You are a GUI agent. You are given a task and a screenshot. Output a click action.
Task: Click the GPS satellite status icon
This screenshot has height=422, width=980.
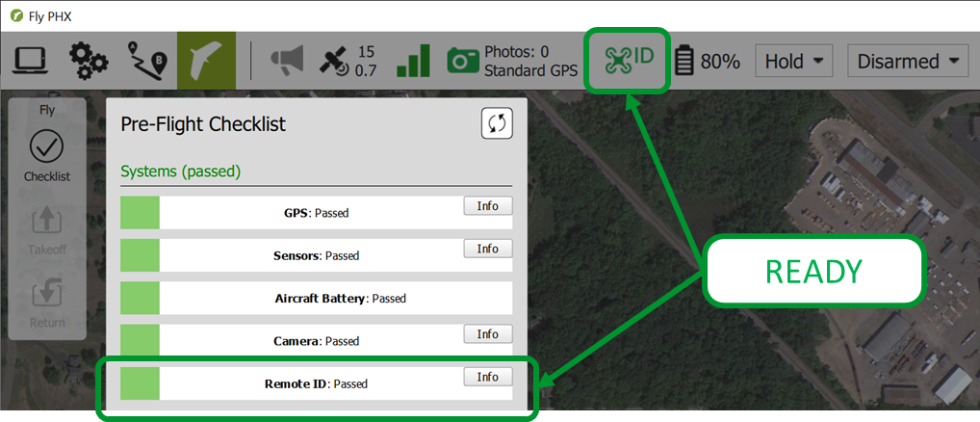click(334, 61)
